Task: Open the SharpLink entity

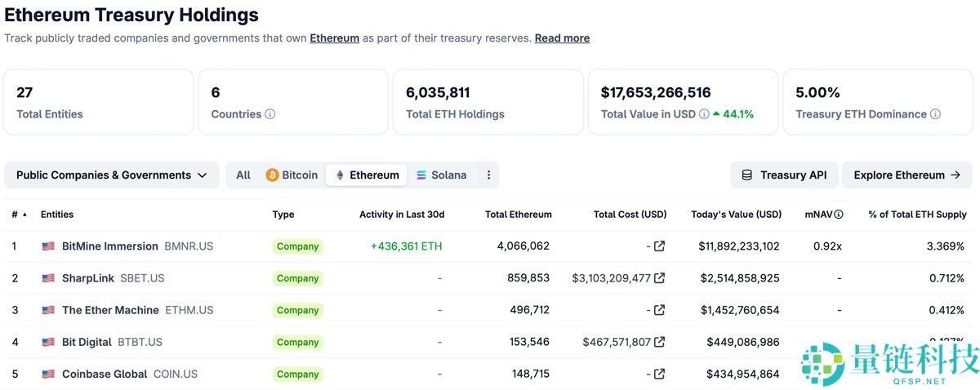Action: [88, 278]
